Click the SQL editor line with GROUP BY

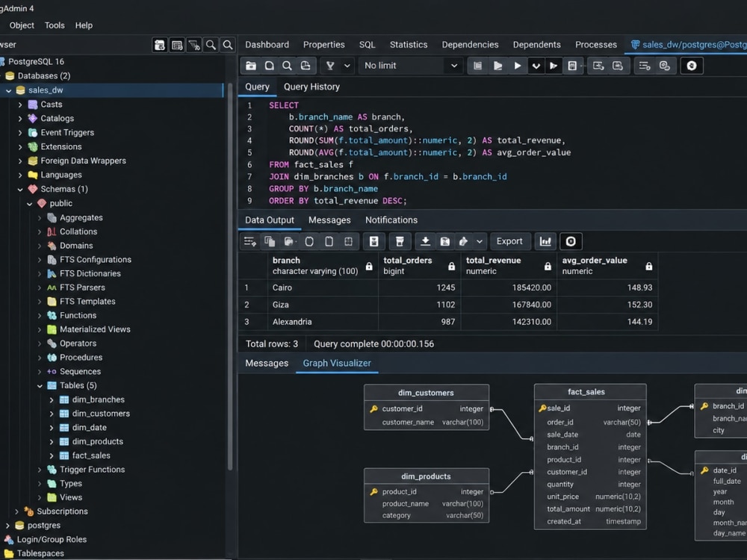[x=323, y=189]
